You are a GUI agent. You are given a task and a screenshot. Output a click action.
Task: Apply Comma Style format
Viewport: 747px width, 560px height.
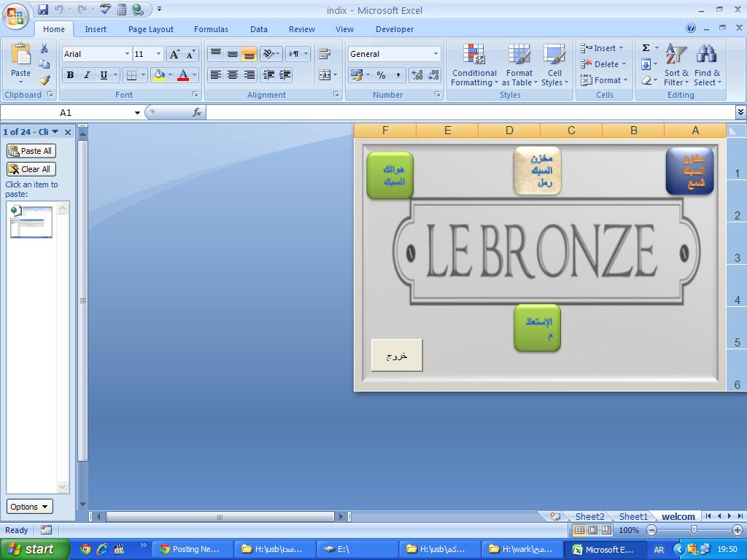click(398, 75)
